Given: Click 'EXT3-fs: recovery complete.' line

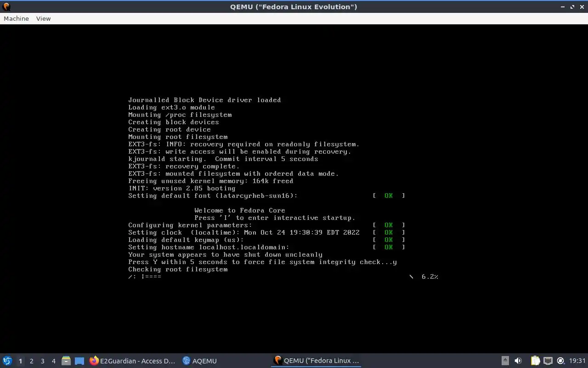Looking at the screenshot, I should [184, 166].
